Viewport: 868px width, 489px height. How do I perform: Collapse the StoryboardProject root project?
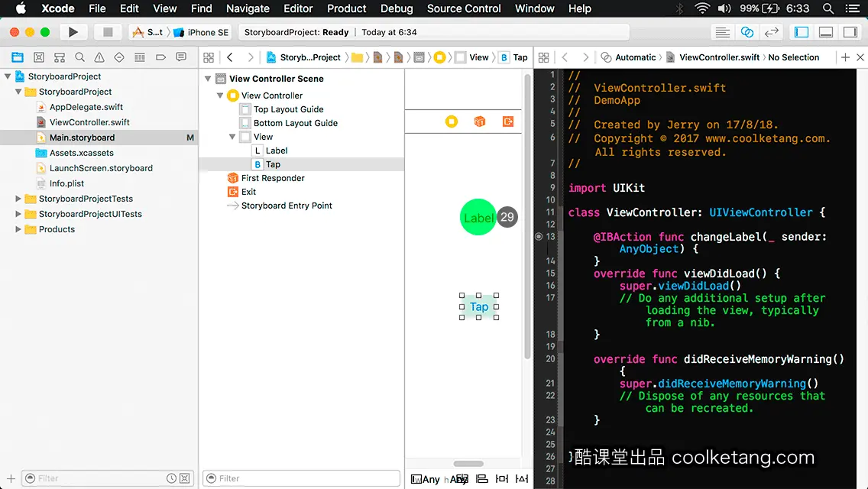point(8,76)
